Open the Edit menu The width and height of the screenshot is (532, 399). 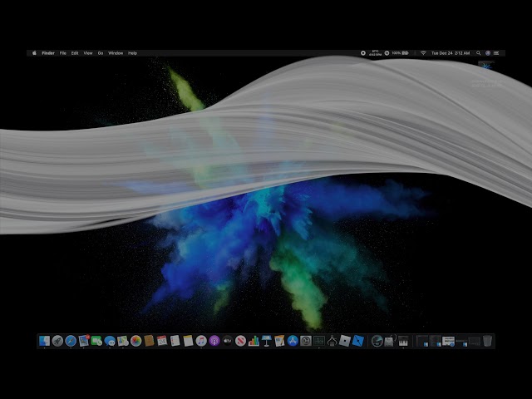[x=75, y=53]
